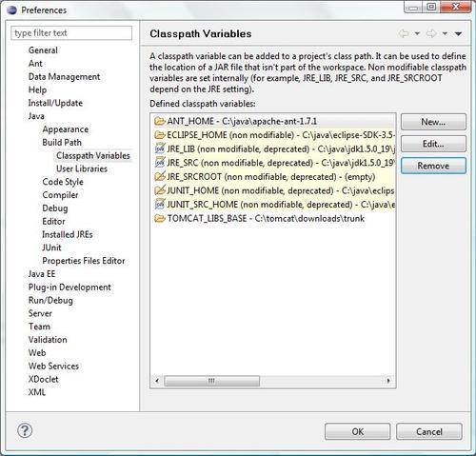Click the forward navigation arrow icon
Viewport: 476px width, 456px height.
[x=431, y=33]
